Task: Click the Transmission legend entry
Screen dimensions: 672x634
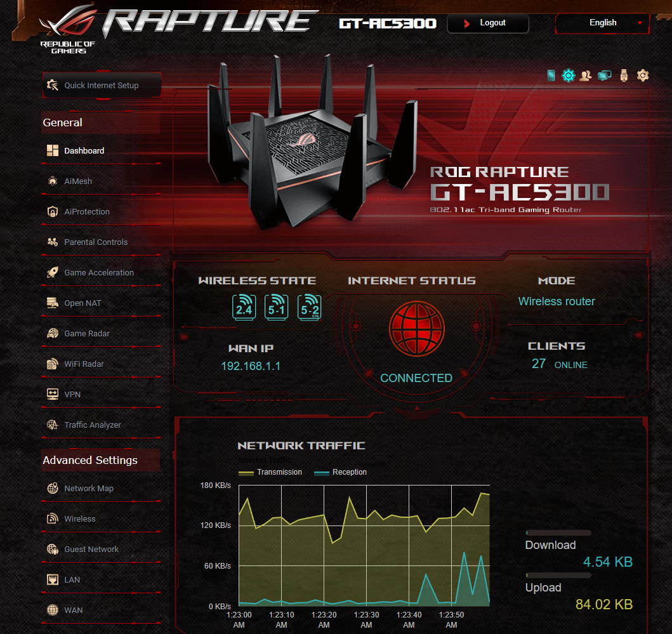Action: [x=270, y=472]
